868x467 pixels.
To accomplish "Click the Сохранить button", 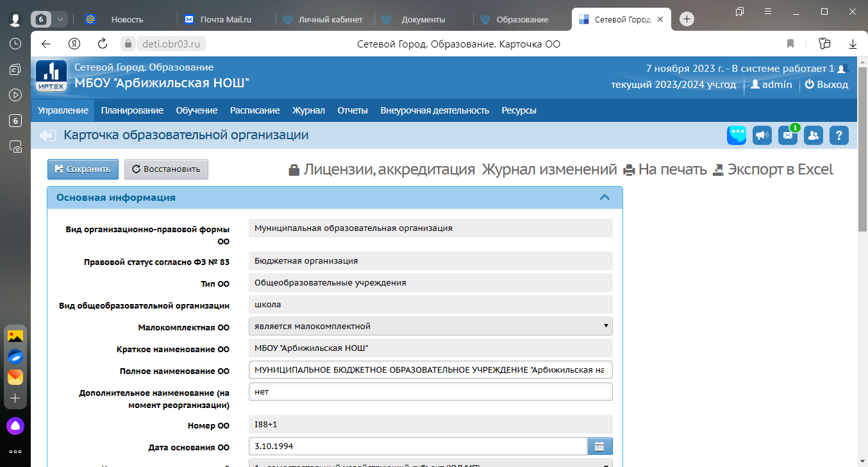I will point(83,169).
